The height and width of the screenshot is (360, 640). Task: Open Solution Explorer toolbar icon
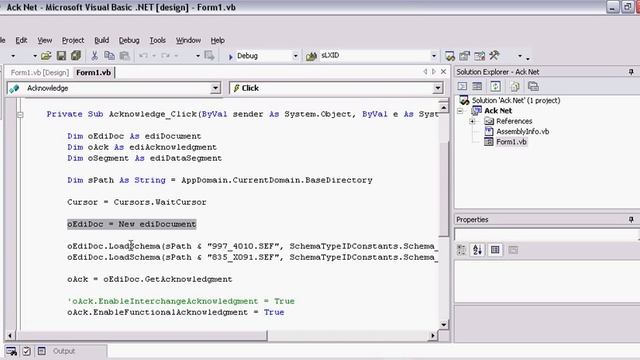point(450,56)
